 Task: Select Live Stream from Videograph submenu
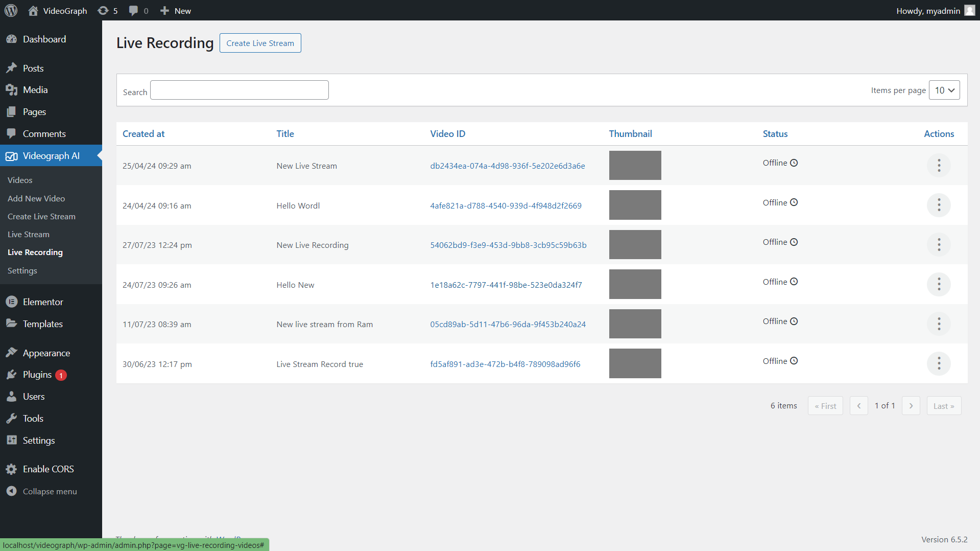click(x=28, y=234)
